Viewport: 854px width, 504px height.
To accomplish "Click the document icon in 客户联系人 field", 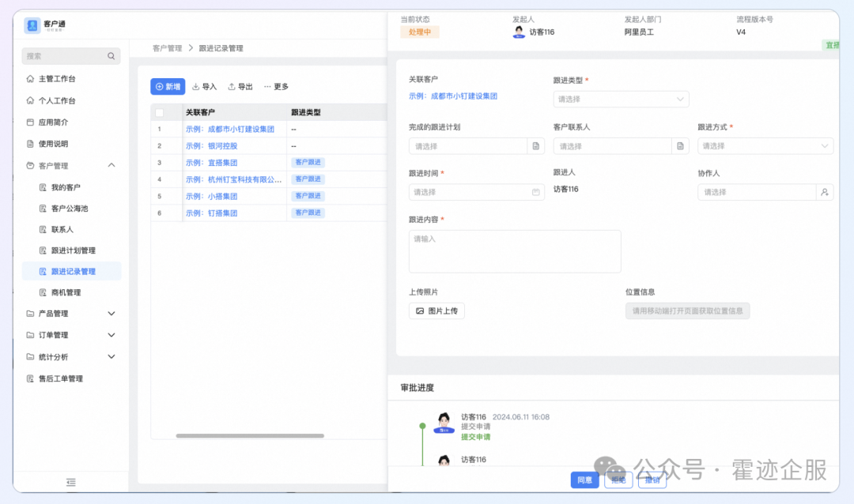I will [680, 146].
